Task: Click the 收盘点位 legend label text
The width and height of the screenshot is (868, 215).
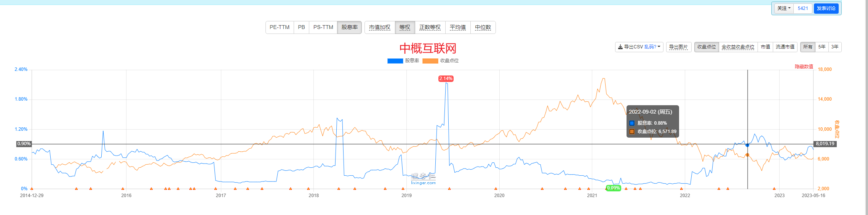Action: coord(449,61)
